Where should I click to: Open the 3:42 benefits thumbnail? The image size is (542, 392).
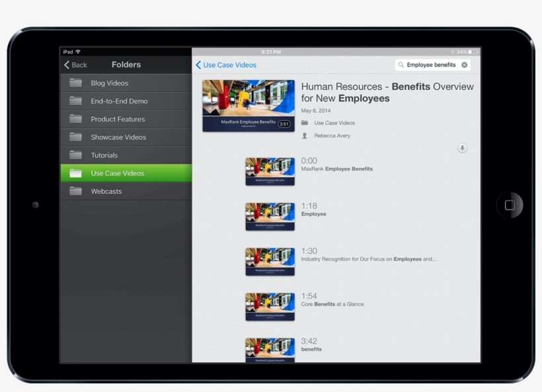[x=270, y=350]
